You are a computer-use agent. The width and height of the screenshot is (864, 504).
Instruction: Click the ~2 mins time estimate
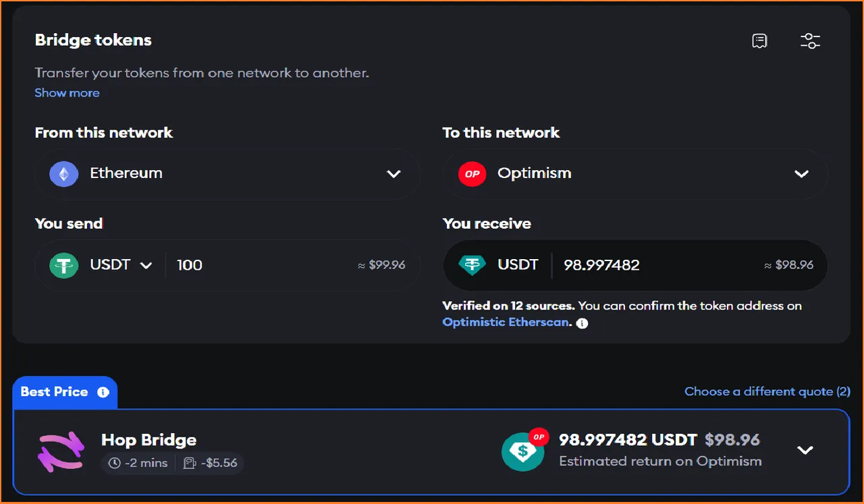point(145,463)
